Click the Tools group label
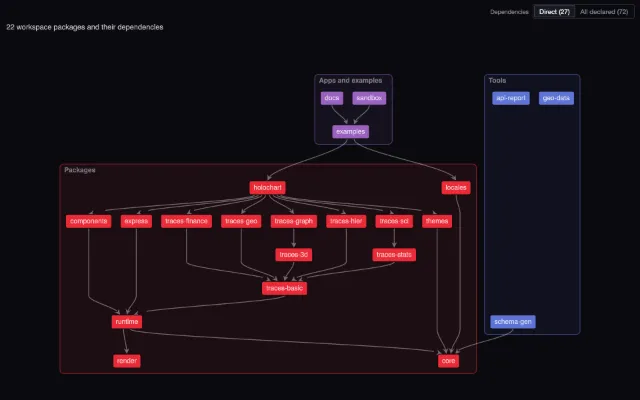Viewport: 640px width, 400px height. 497,80
